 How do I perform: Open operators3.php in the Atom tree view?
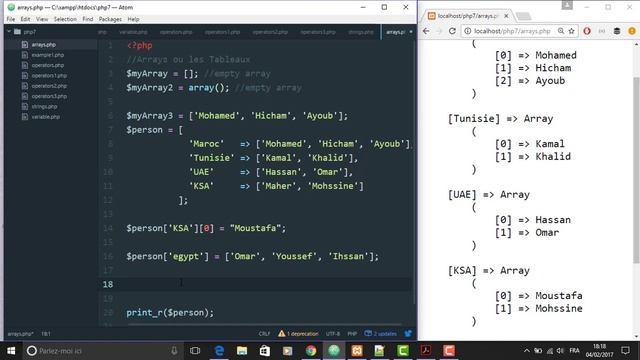(49, 96)
